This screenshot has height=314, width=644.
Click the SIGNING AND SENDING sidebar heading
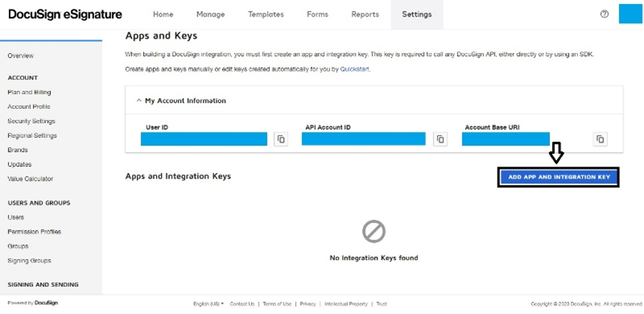pyautogui.click(x=43, y=284)
